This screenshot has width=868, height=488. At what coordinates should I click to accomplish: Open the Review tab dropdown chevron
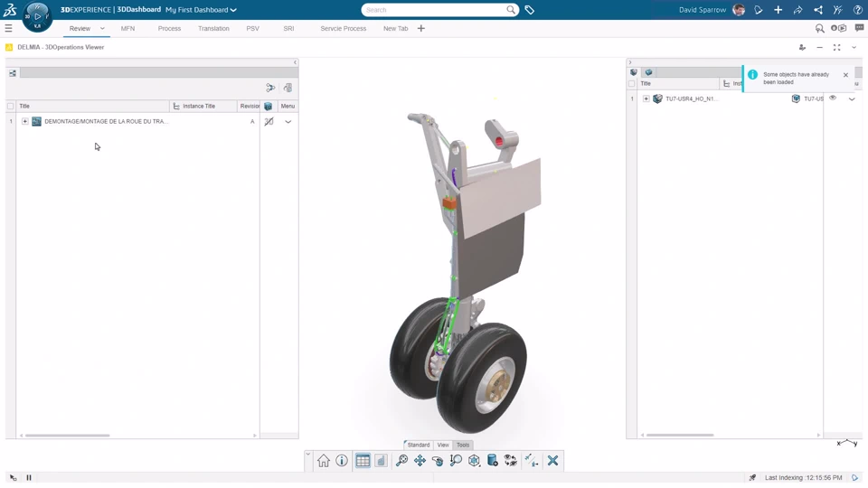(x=102, y=28)
